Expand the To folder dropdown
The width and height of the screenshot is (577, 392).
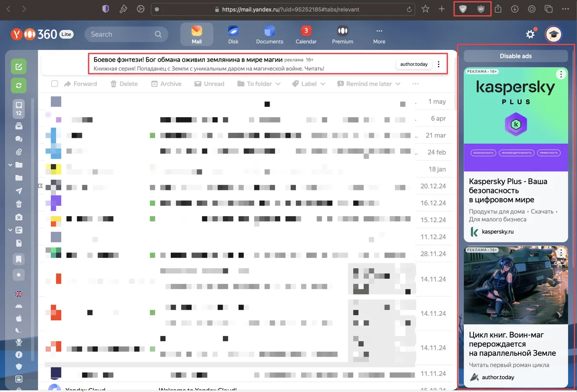(x=260, y=84)
